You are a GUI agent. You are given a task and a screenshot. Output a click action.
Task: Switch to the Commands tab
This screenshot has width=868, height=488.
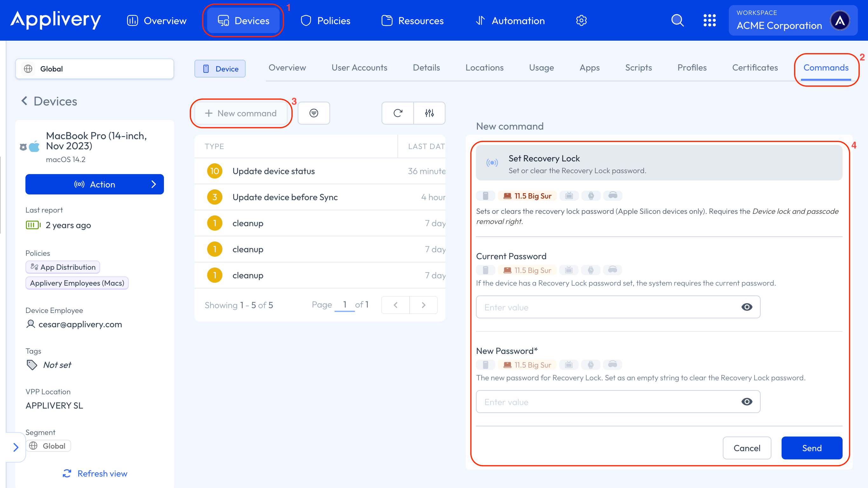(826, 68)
